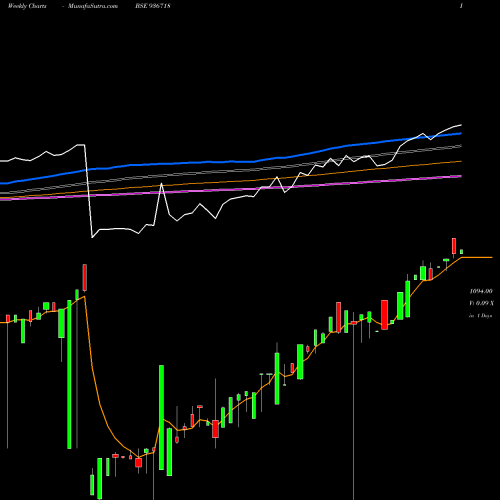Click the 'Weekly Charts' title text
Image resolution: width=500 pixels, height=500 pixels.
tap(27, 6)
